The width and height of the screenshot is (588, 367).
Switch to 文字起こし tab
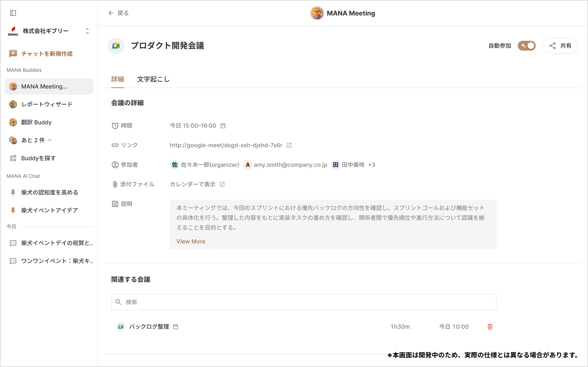coord(153,79)
